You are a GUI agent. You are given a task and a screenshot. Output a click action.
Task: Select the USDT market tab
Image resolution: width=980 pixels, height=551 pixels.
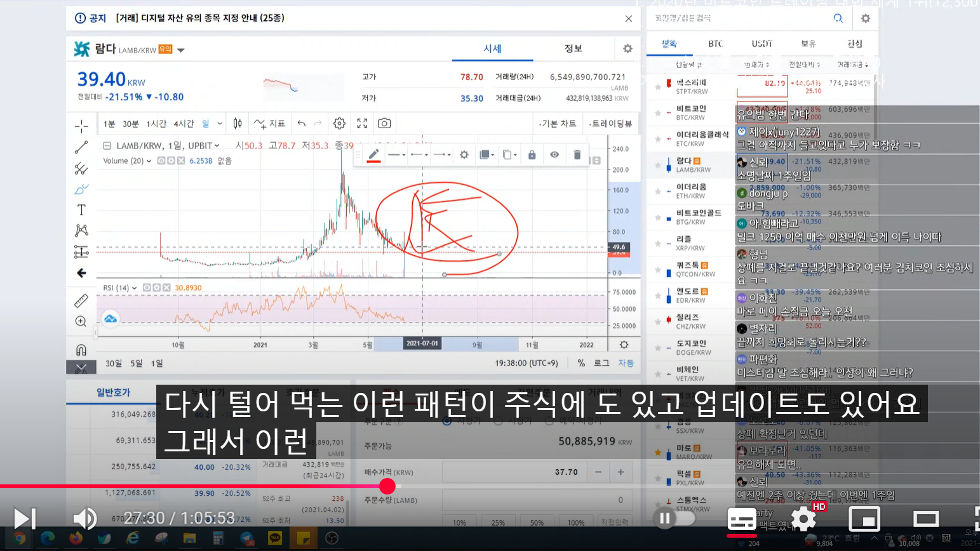click(762, 43)
